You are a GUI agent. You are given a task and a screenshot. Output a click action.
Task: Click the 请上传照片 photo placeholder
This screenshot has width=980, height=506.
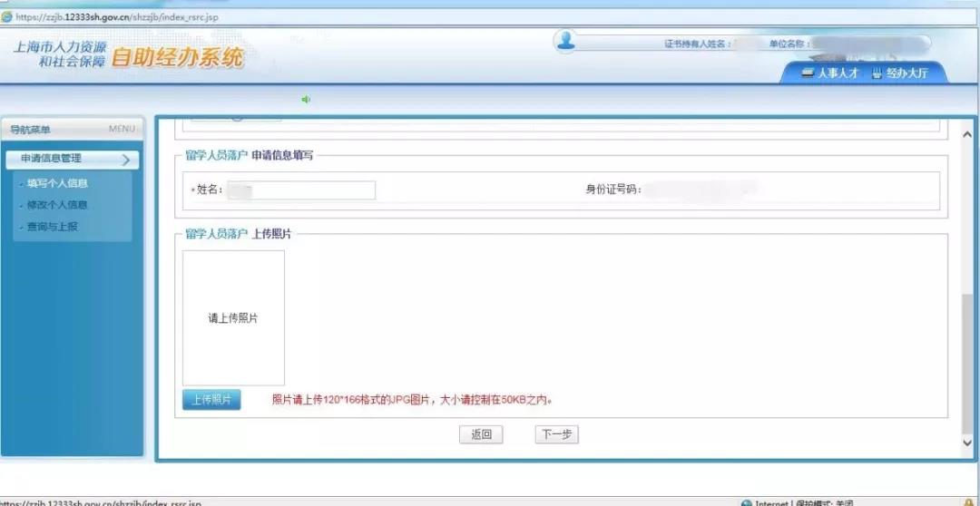(233, 318)
